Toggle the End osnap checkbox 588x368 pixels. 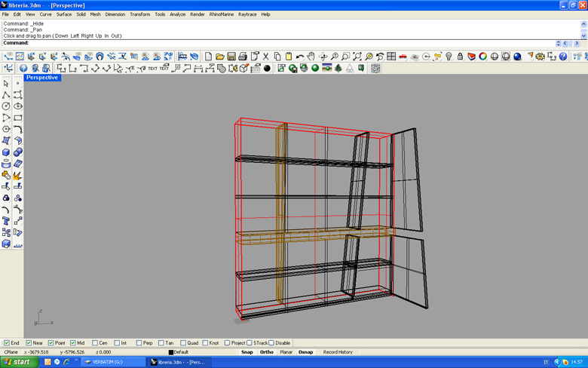click(7, 343)
